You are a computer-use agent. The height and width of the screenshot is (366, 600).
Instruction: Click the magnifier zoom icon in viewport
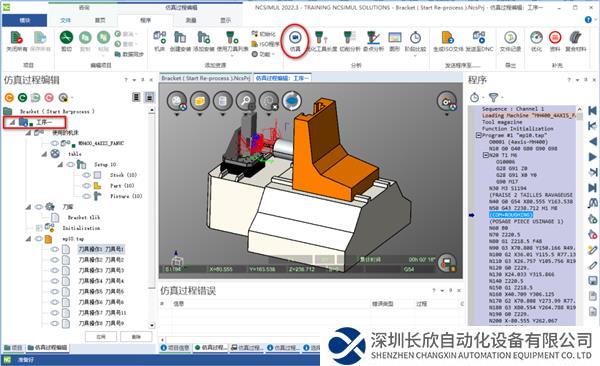[246, 101]
